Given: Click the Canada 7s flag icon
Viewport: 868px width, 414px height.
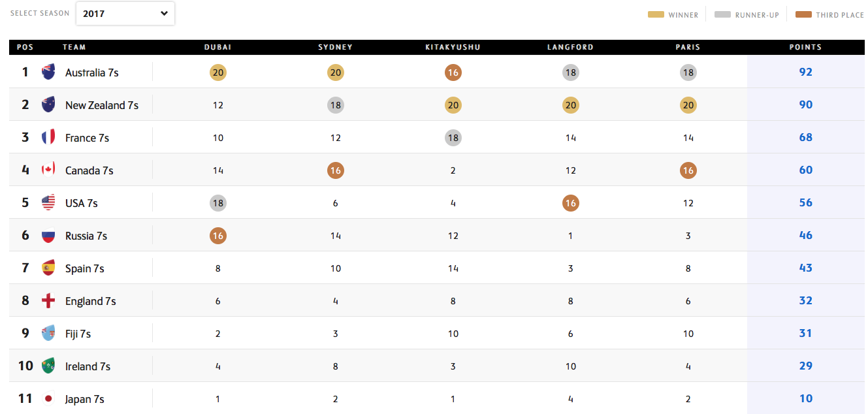Looking at the screenshot, I should pos(48,170).
